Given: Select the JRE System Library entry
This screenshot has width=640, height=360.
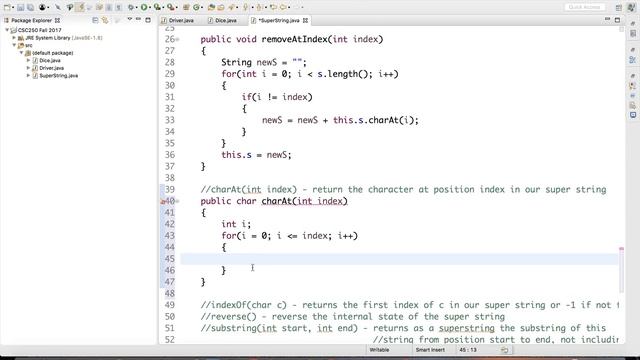Looking at the screenshot, I should point(60,38).
